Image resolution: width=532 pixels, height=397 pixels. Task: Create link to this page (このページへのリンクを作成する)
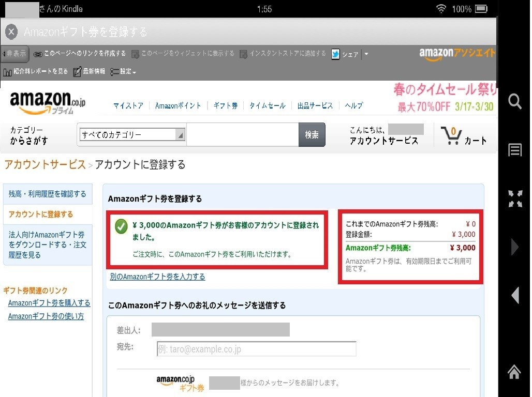80,54
